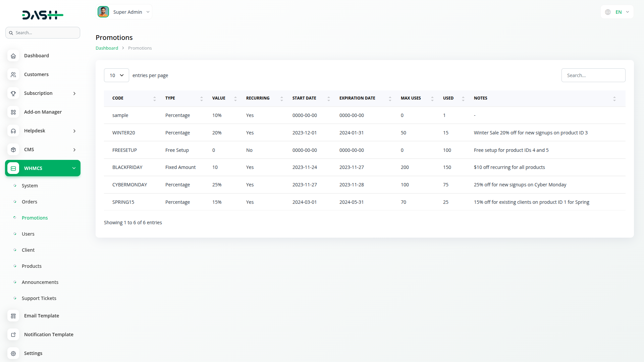
Task: Open Orders under WHMCS menu
Action: click(30, 202)
